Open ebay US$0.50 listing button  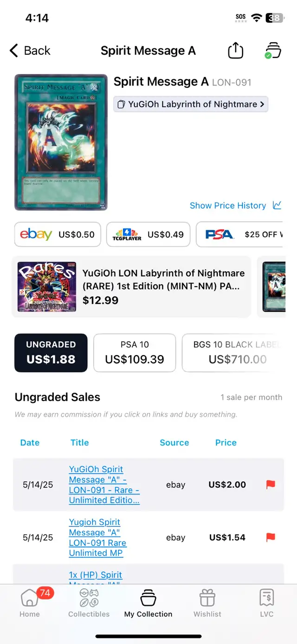point(58,234)
